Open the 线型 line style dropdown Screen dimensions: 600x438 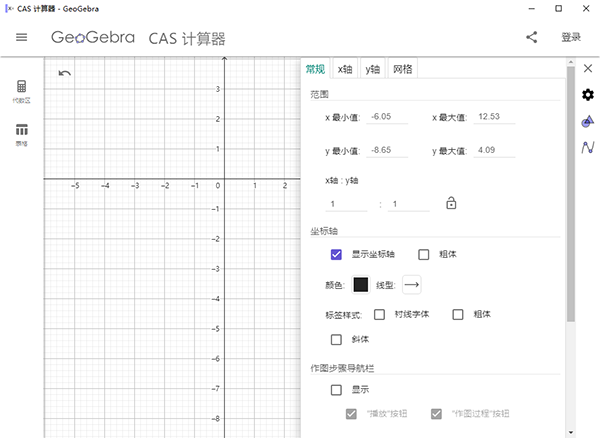point(412,284)
